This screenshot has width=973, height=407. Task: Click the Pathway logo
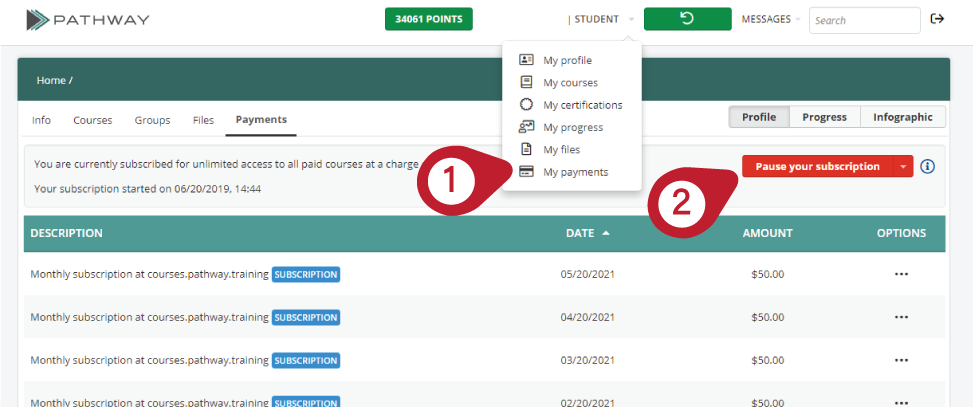tap(87, 20)
